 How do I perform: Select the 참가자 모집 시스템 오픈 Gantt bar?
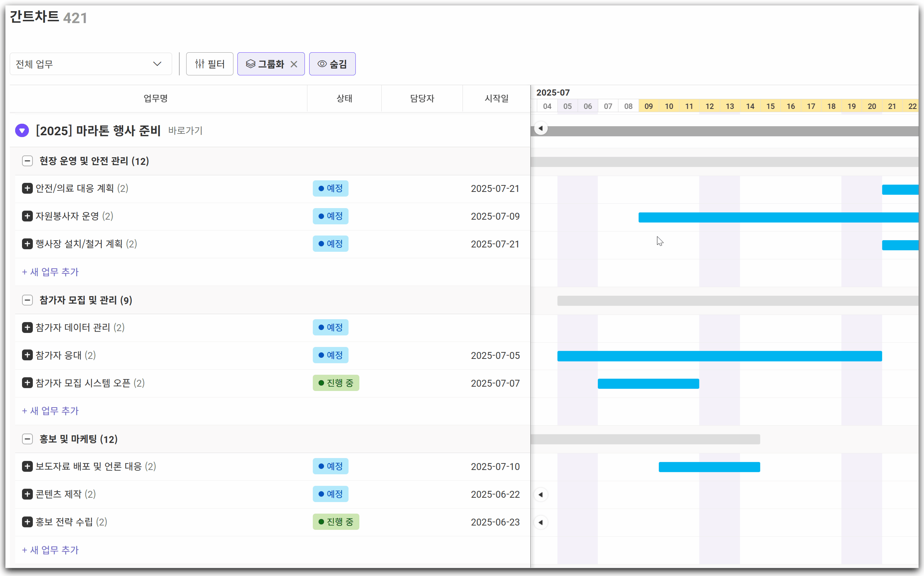click(648, 384)
